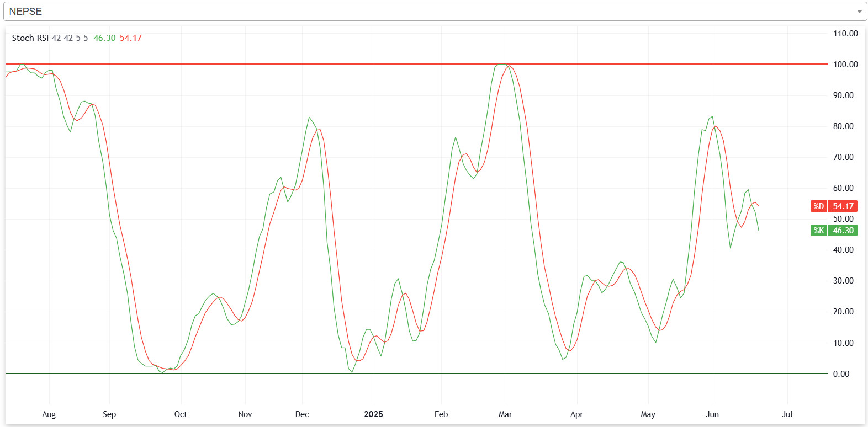The height and width of the screenshot is (427, 868).
Task: Click the 90.00 scale value
Action: [843, 95]
